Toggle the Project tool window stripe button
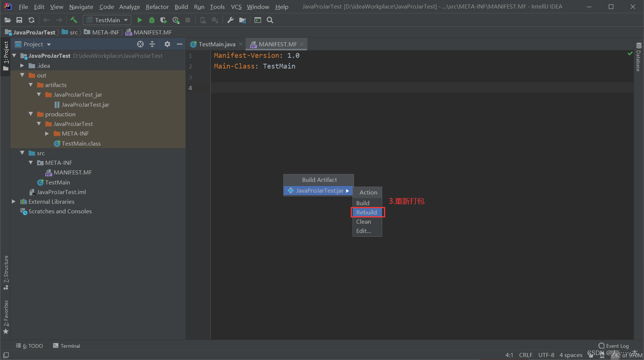644x360 pixels. pyautogui.click(x=6, y=56)
